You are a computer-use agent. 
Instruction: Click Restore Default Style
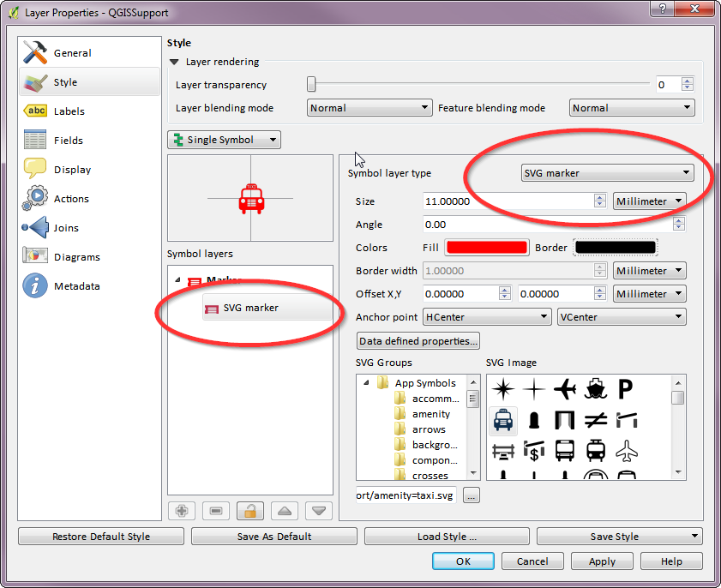click(x=101, y=537)
